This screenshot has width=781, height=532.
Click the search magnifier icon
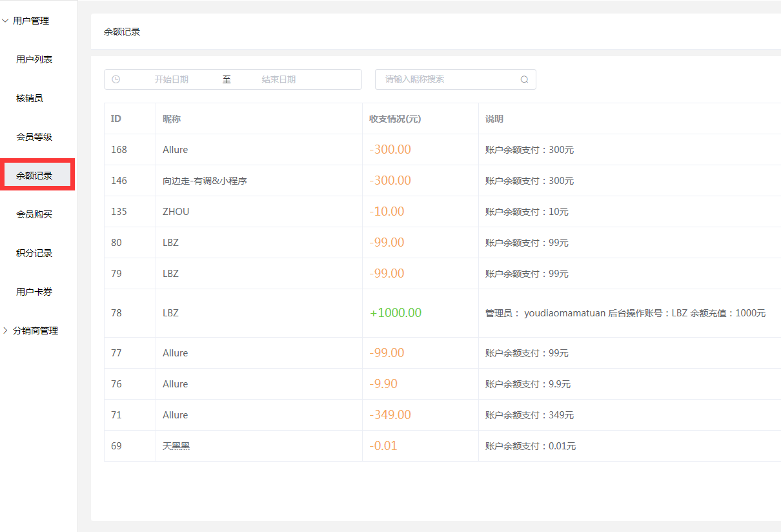524,79
